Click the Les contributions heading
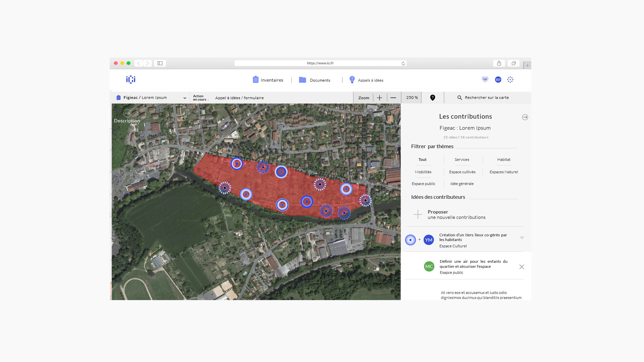Screen dimensions: 644x362 [x=466, y=116]
